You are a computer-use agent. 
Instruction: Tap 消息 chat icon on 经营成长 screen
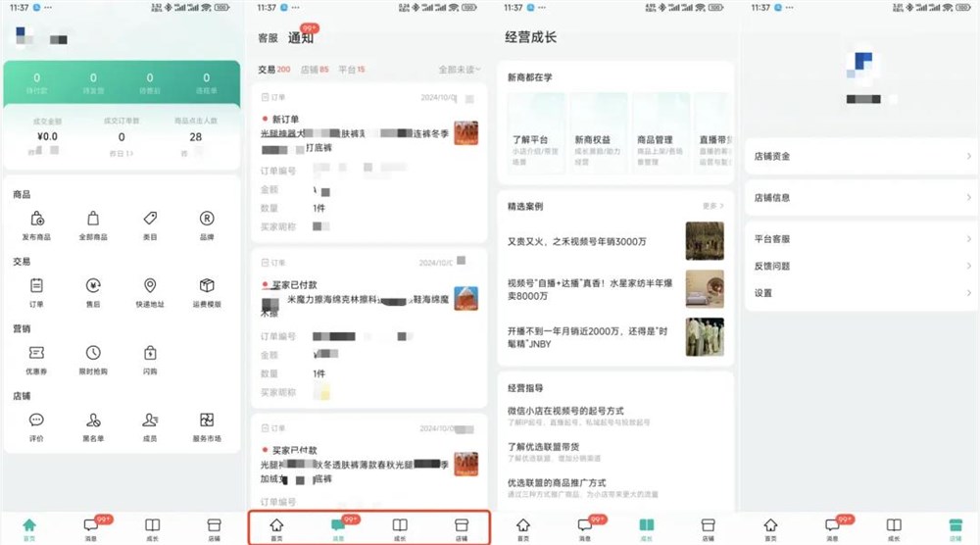coord(585,525)
